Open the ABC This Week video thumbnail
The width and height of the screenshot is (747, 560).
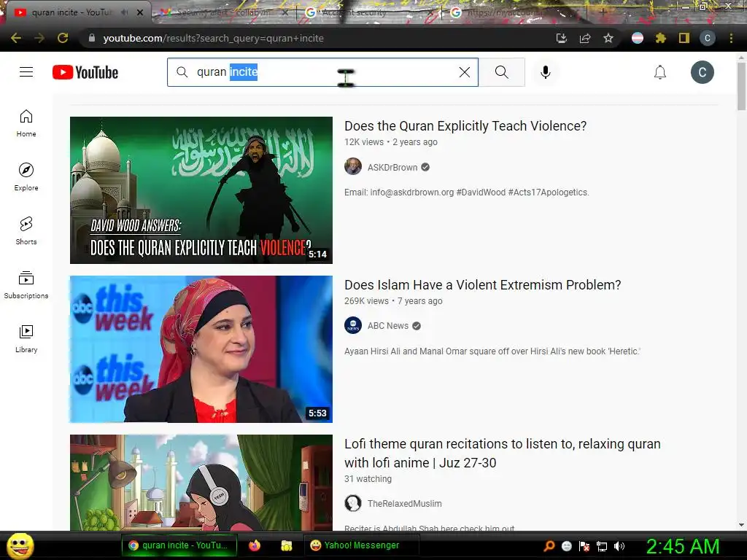point(201,349)
